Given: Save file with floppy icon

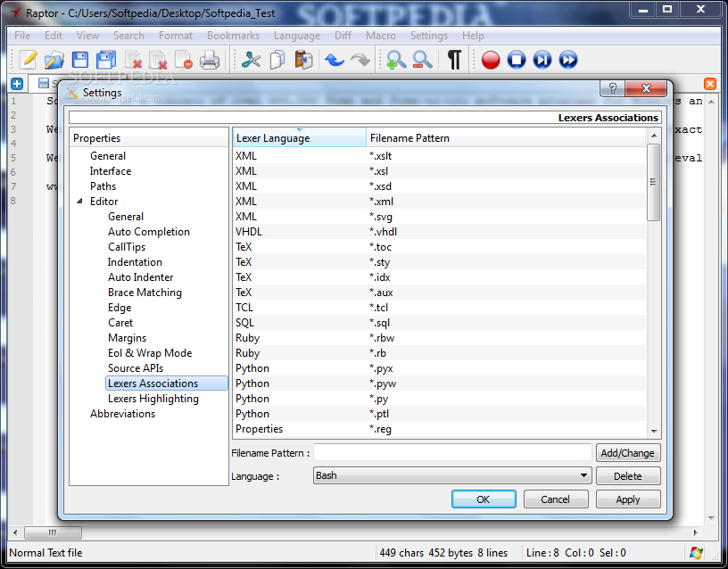Looking at the screenshot, I should click(80, 60).
